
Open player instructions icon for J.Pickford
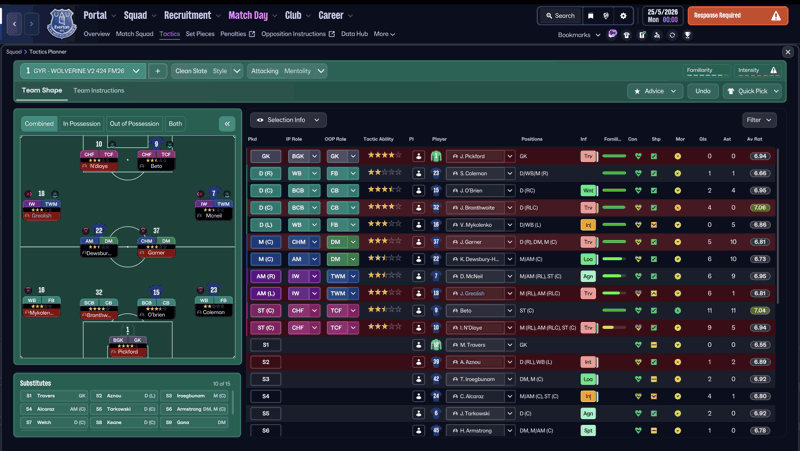coord(418,156)
